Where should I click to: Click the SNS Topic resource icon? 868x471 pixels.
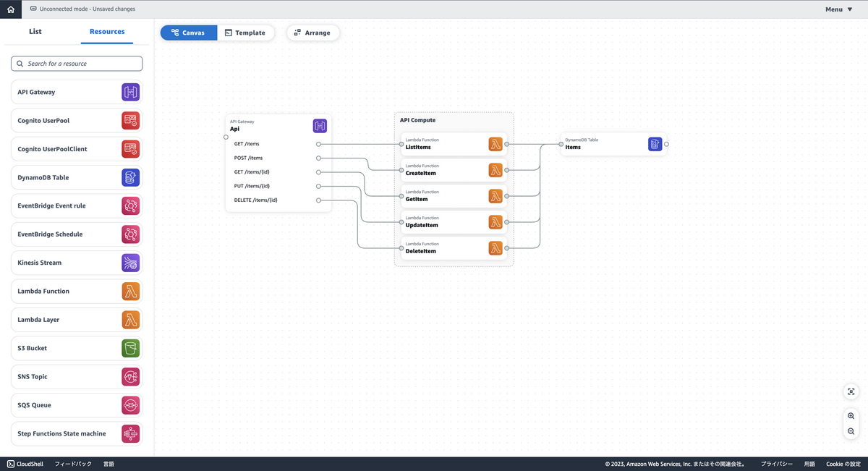point(131,376)
